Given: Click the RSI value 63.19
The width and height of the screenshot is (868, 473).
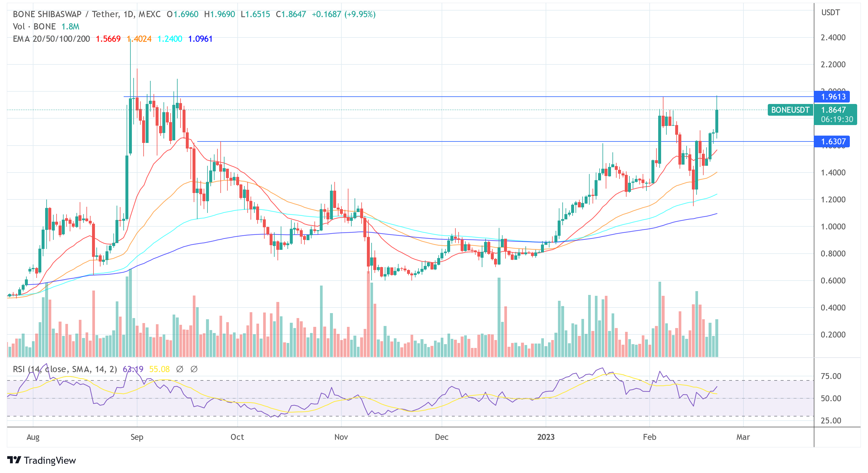Looking at the screenshot, I should click(133, 369).
